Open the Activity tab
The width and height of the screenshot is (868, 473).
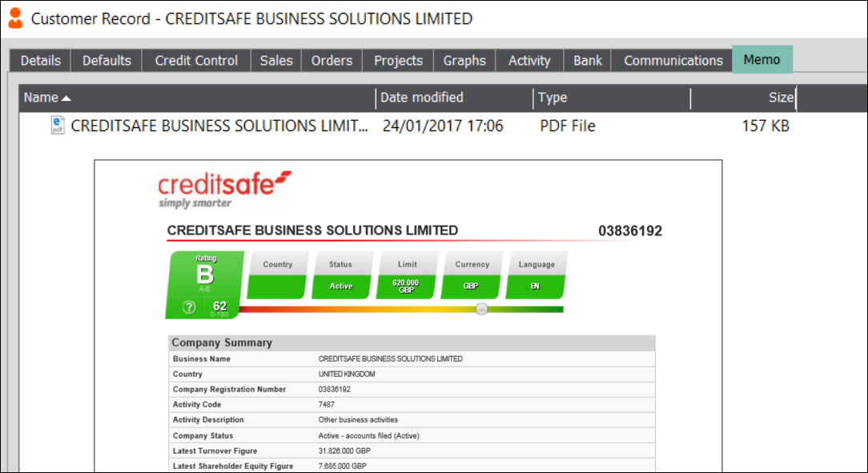[529, 60]
